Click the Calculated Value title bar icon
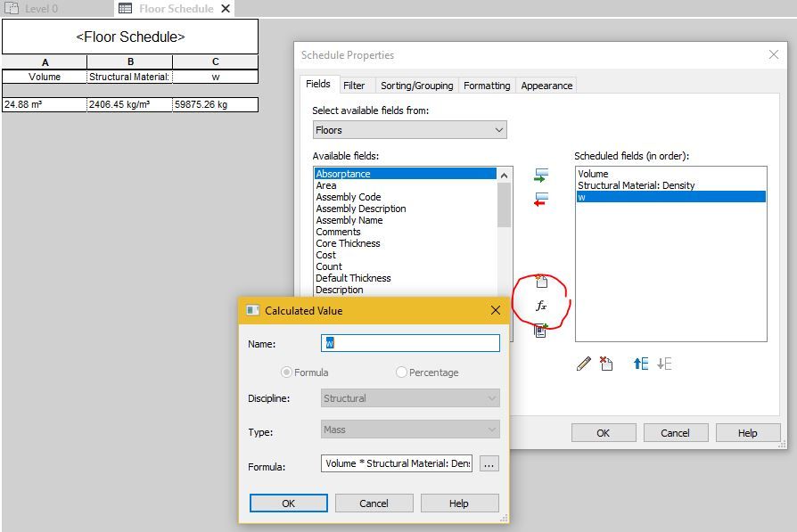The height and width of the screenshot is (532, 797). 252,310
